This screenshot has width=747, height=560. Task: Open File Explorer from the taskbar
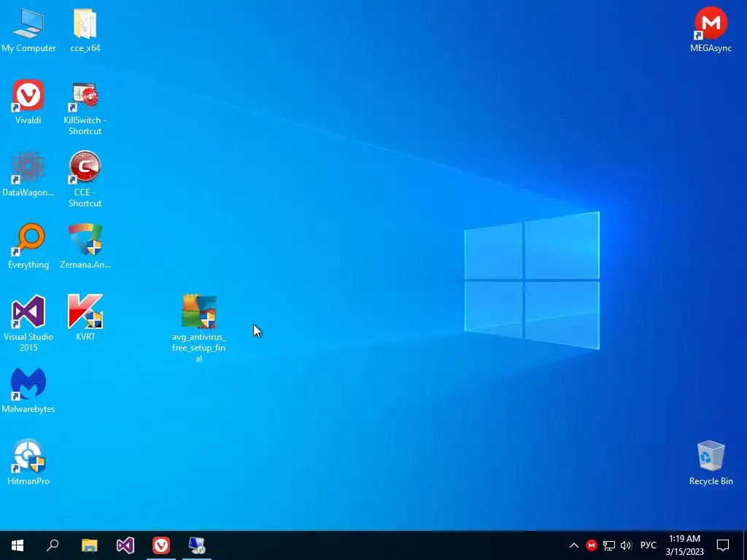tap(89, 545)
